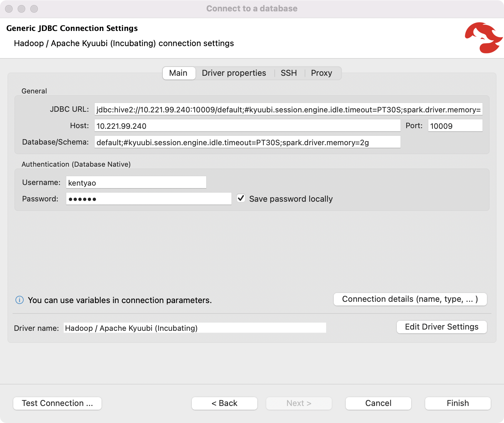Click the 'You can use variables' hint text
Viewport: 504px width, 423px height.
120,300
